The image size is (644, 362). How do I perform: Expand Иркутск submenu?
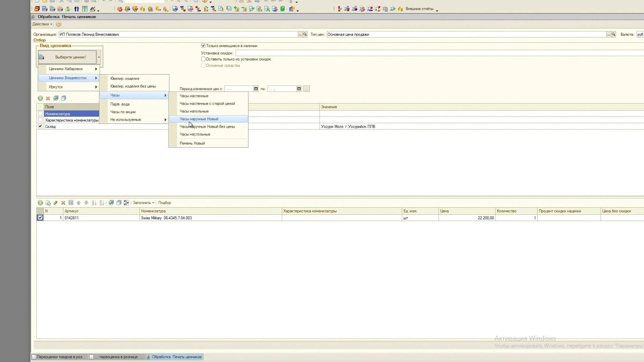69,87
